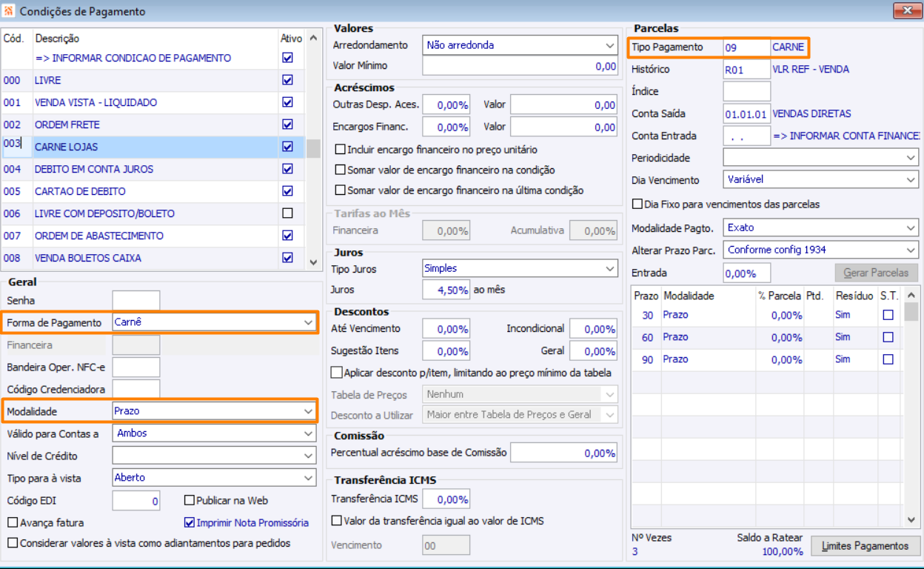Viewport: 924px width, 569px height.
Task: Open the Dia Vencimento dropdown
Action: (911, 179)
